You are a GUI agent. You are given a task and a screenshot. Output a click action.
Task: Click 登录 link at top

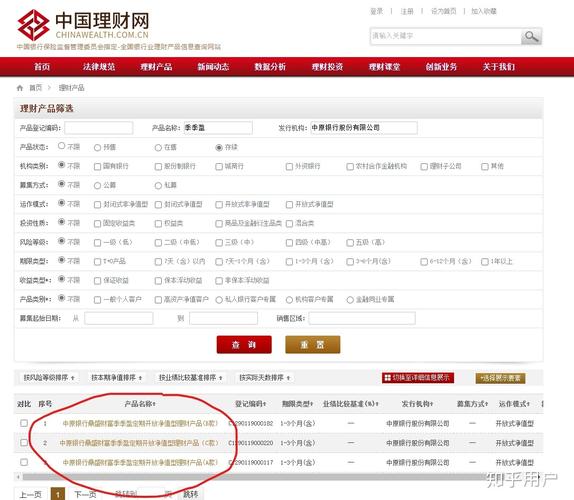[377, 11]
